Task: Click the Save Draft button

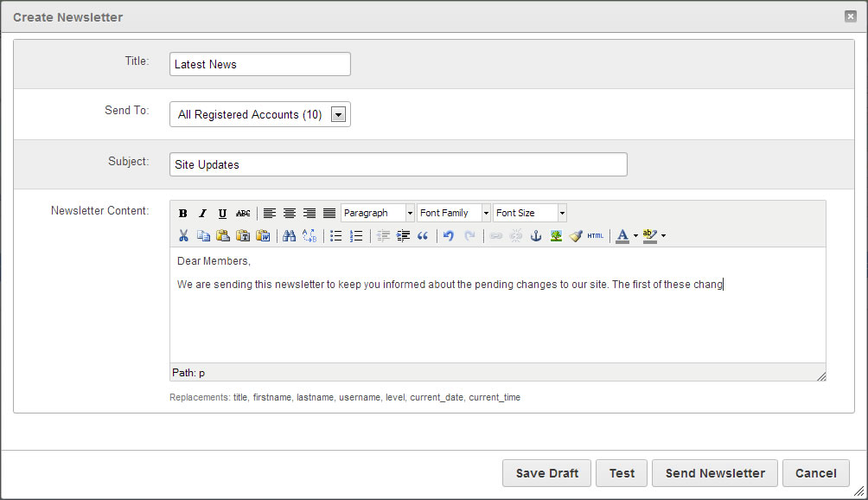Action: click(546, 473)
